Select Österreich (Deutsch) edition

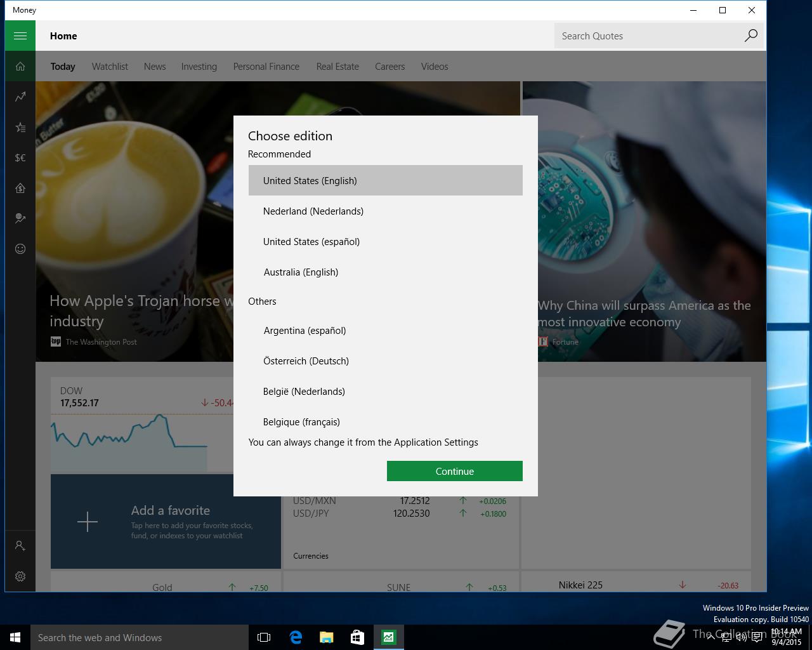(x=386, y=361)
